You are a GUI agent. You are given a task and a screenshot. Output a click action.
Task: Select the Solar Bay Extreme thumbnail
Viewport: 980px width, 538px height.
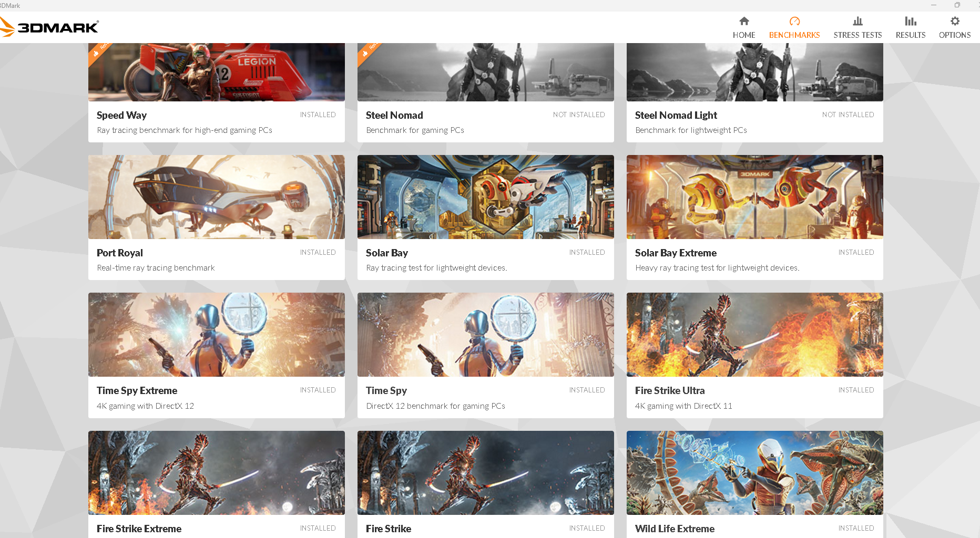[x=755, y=197]
